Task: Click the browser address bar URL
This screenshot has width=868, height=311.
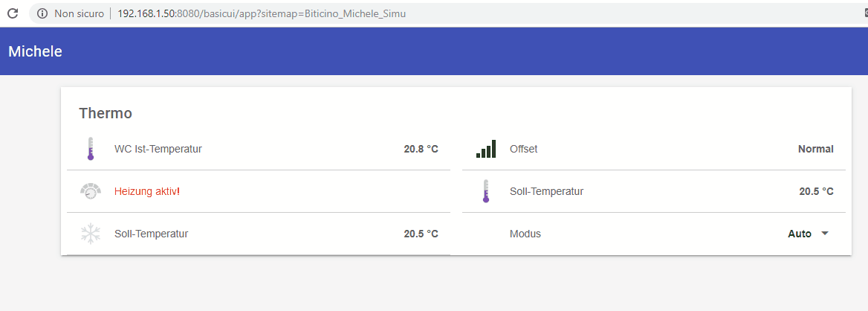Action: (x=262, y=13)
